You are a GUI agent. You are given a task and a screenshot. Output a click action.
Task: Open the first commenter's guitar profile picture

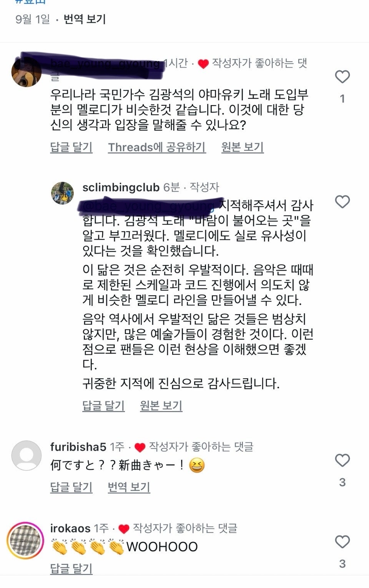27,72
